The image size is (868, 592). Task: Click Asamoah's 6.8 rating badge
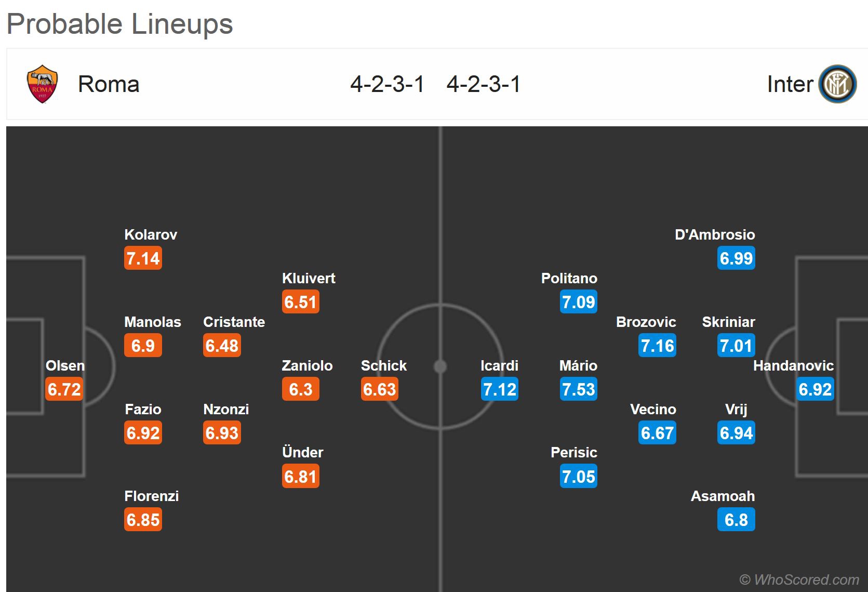pyautogui.click(x=736, y=520)
